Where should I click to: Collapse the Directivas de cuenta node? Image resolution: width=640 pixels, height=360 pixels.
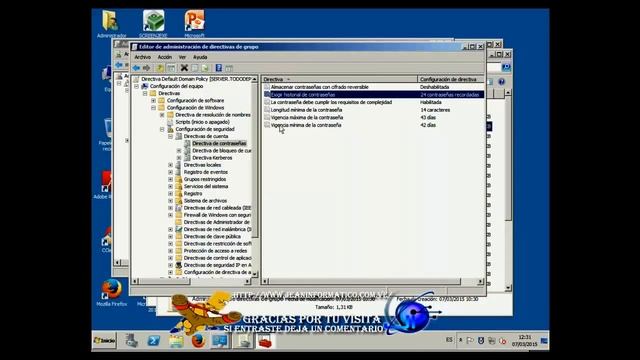[x=171, y=136]
